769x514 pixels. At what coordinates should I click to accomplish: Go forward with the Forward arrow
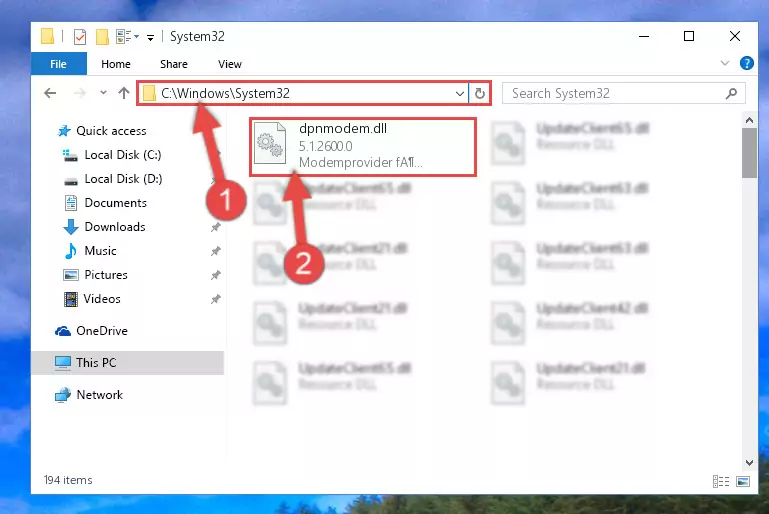pos(79,93)
